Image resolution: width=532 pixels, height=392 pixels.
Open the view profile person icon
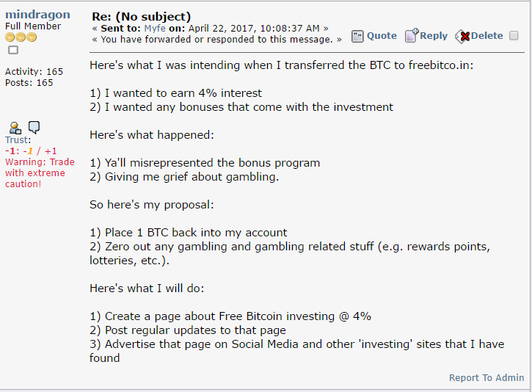(15, 128)
